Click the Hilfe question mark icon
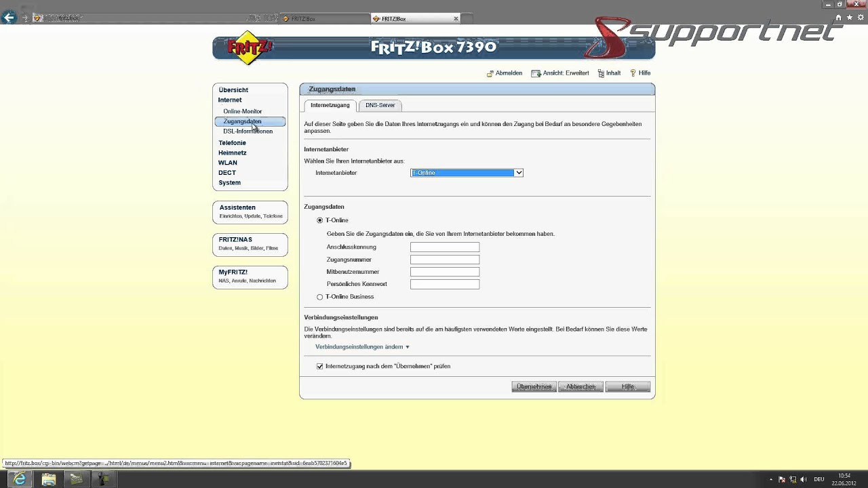Image resolution: width=868 pixels, height=488 pixels. [633, 73]
